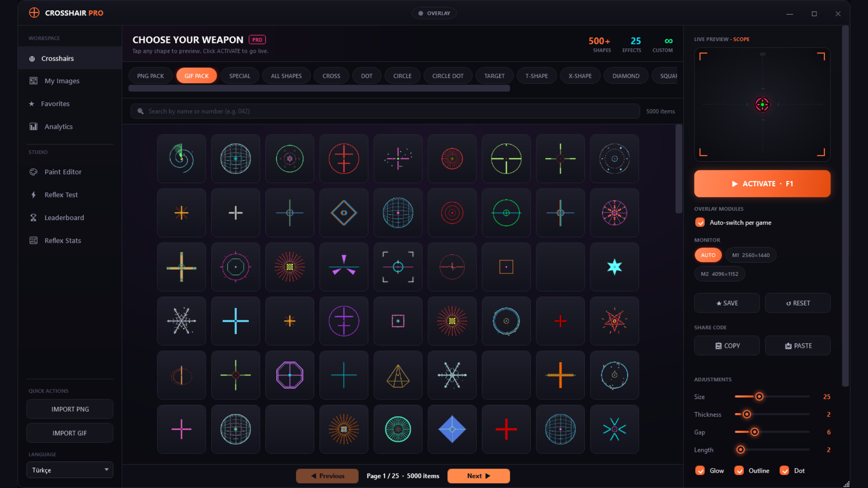The height and width of the screenshot is (488, 868).
Task: Open the Leaderboard in the sidebar
Action: tap(70, 217)
